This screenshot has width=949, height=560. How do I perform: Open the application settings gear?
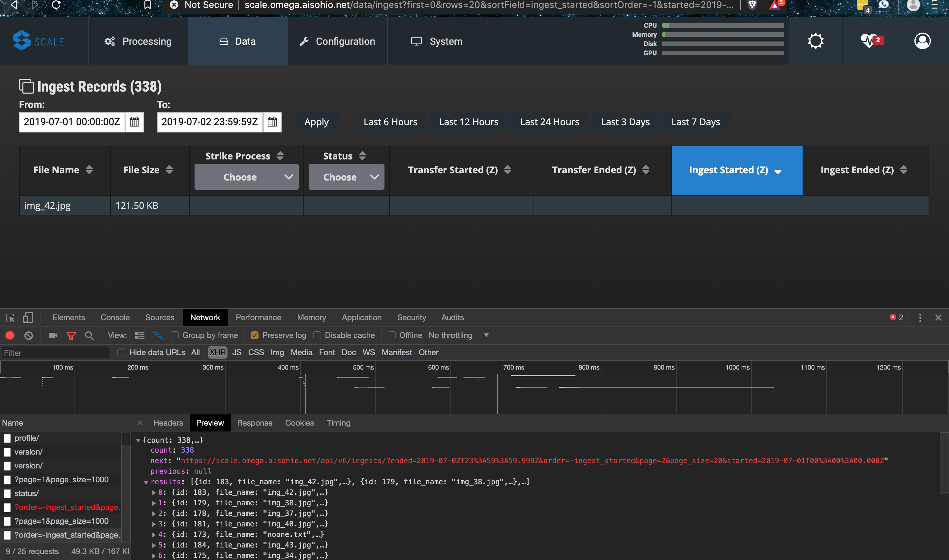[x=815, y=41]
